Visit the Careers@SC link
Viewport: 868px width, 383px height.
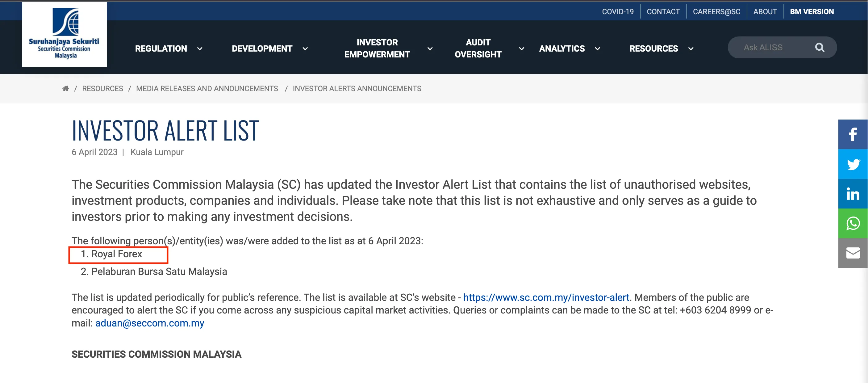716,11
